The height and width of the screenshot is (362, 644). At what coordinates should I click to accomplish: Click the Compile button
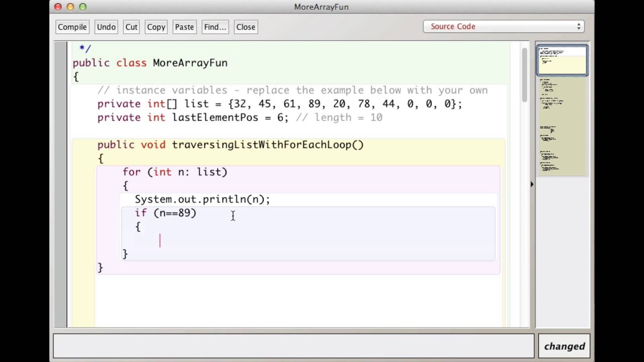click(x=72, y=27)
